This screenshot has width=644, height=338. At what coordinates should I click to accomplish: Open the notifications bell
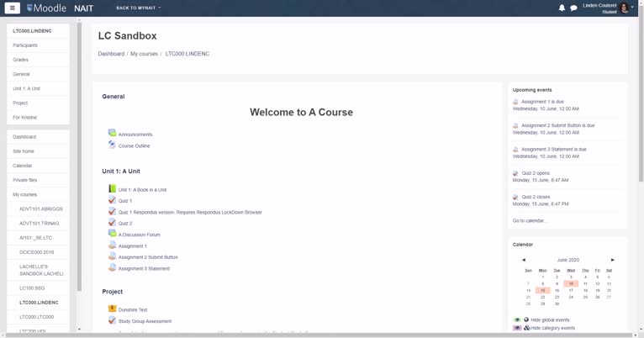(x=562, y=8)
